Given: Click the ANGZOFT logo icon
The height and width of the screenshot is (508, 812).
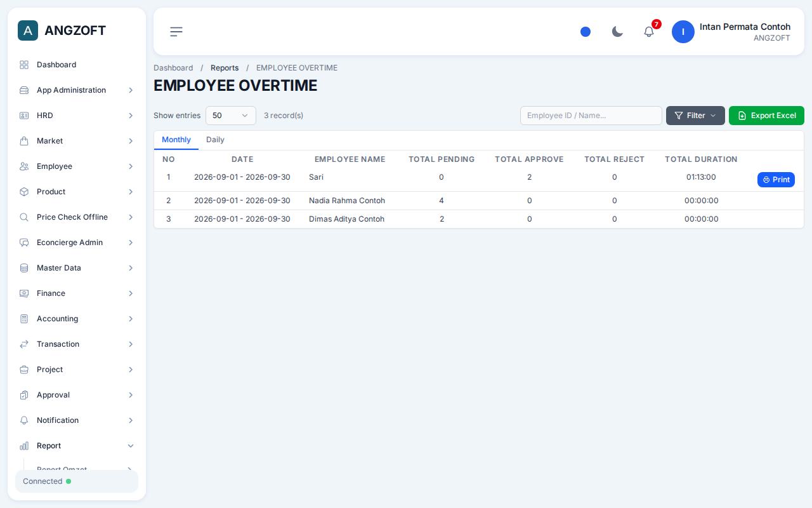Looking at the screenshot, I should (x=28, y=30).
